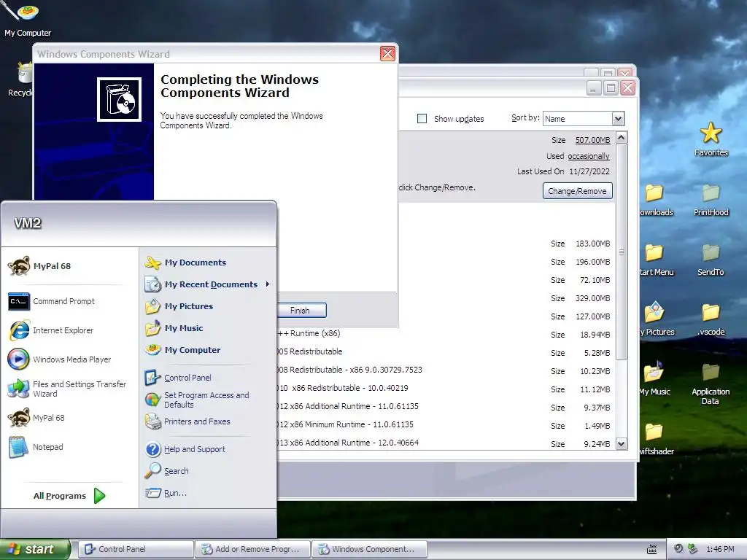
Task: Switch to Windows Components taskbar item
Action: click(x=369, y=549)
